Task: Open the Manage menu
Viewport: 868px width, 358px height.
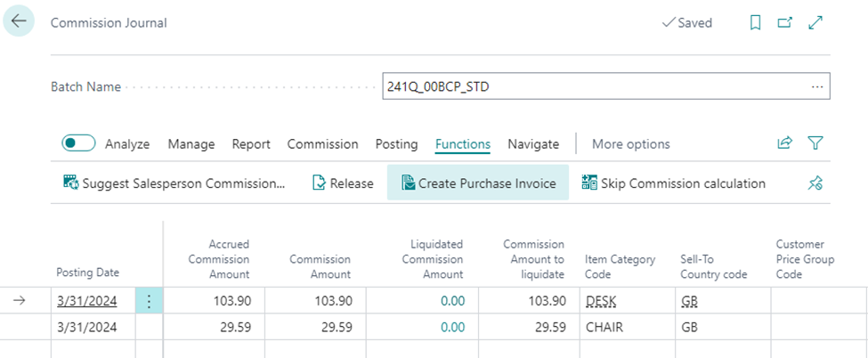Action: pyautogui.click(x=191, y=144)
